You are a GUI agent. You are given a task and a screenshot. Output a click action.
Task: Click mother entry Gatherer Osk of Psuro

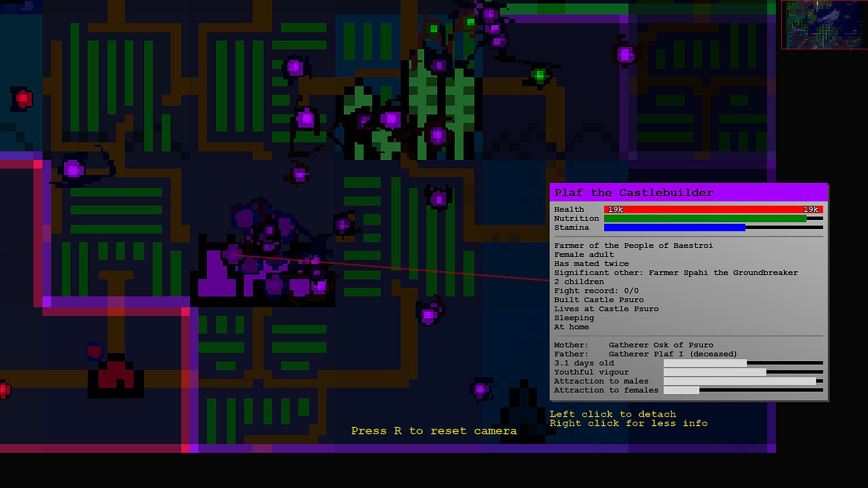[x=660, y=345]
